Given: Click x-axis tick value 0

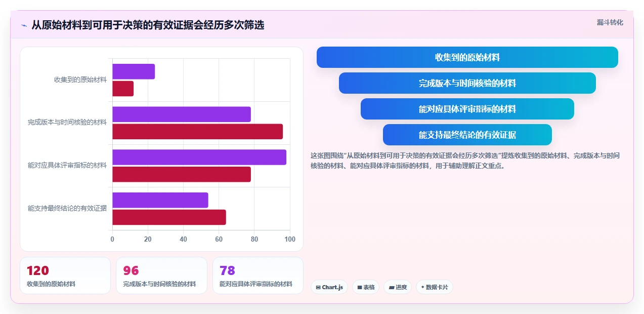Looking at the screenshot, I should click(112, 240).
